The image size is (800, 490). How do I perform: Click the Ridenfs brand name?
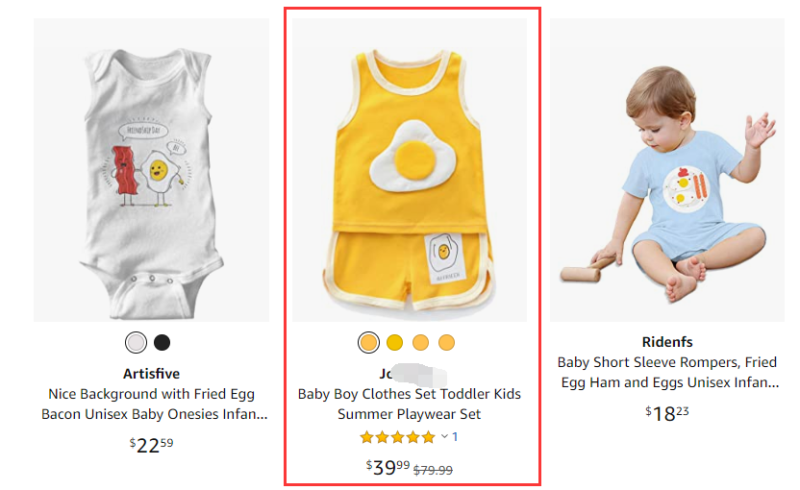tap(667, 342)
